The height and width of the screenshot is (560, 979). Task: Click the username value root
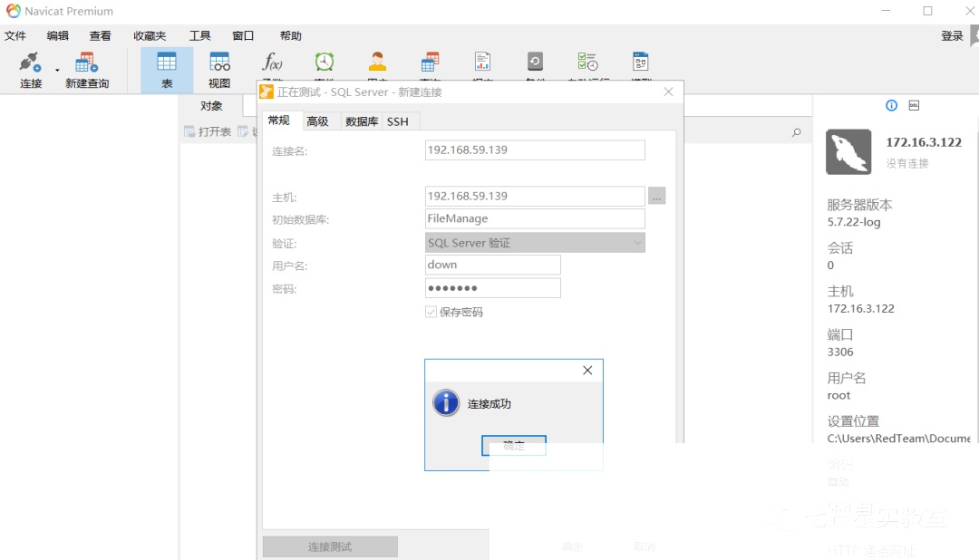[x=838, y=395]
